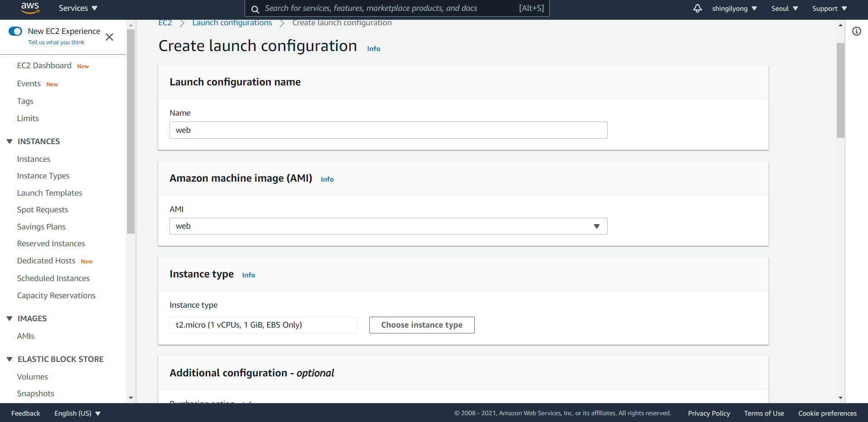Open the Support menu
868x422 pixels.
829,9
